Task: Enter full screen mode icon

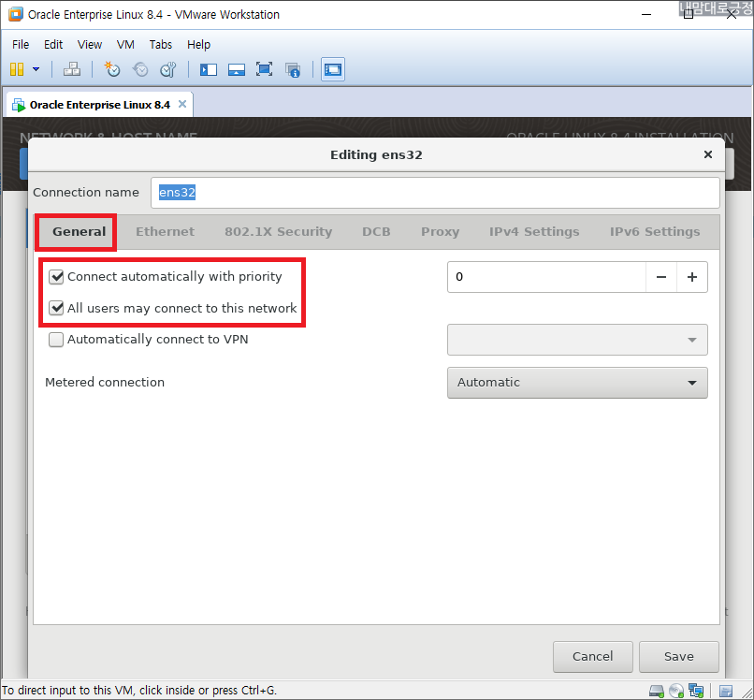Action: [x=265, y=69]
